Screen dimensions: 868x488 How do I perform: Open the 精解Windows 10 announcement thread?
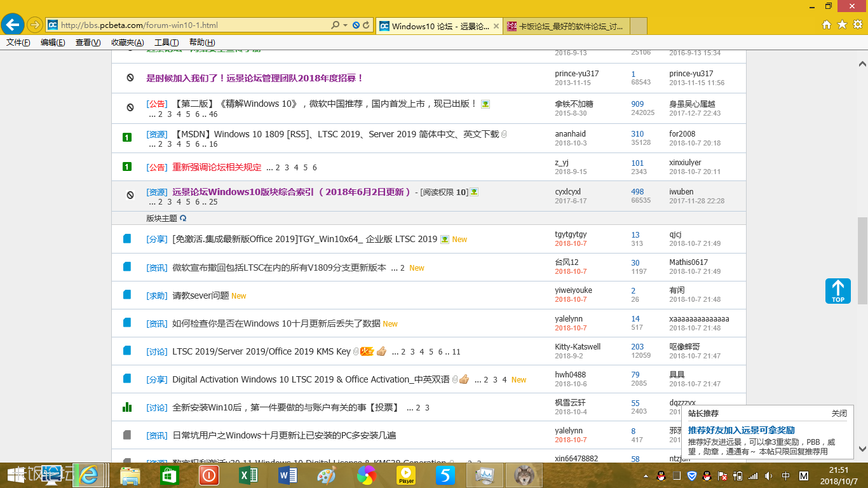[324, 104]
